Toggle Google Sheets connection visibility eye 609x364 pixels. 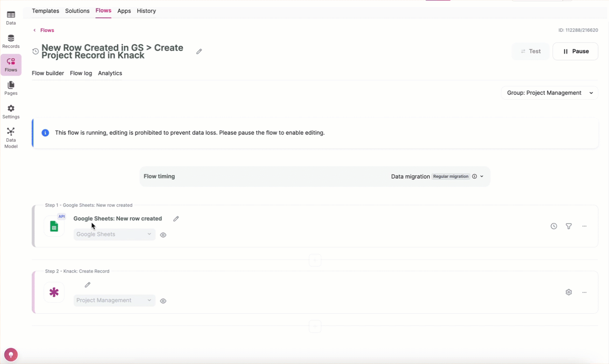pos(163,235)
